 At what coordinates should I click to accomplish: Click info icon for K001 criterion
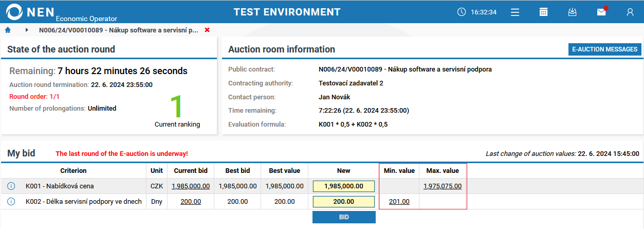(x=11, y=186)
